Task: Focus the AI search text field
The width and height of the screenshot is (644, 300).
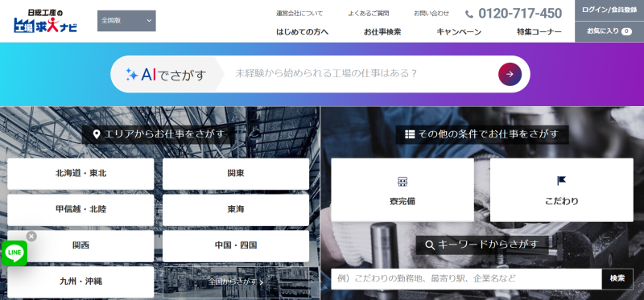Action: 361,74
